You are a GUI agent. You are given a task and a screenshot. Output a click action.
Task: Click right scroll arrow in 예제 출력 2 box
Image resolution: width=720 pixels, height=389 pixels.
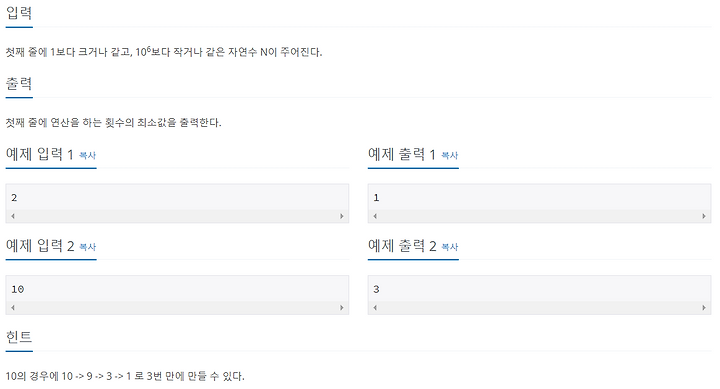click(x=704, y=307)
